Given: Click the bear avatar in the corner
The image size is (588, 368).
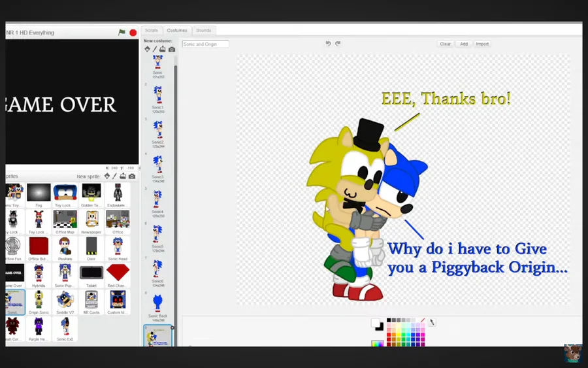Looking at the screenshot, I should tap(573, 354).
